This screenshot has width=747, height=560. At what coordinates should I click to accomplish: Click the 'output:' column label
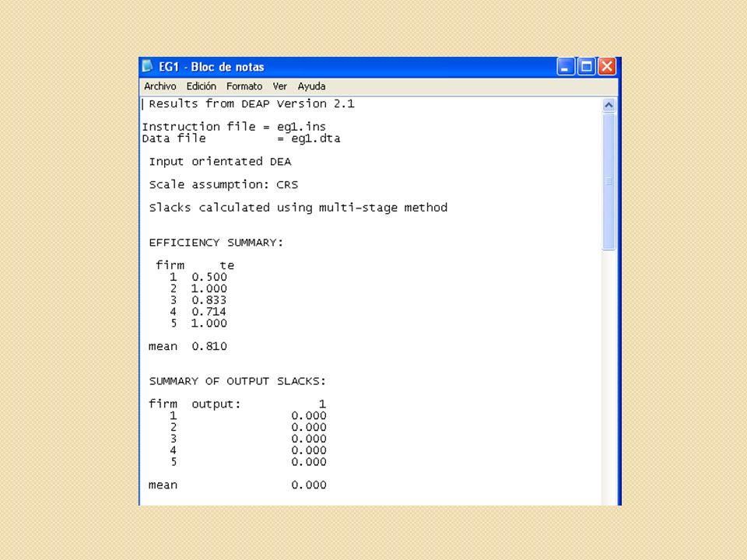(216, 404)
